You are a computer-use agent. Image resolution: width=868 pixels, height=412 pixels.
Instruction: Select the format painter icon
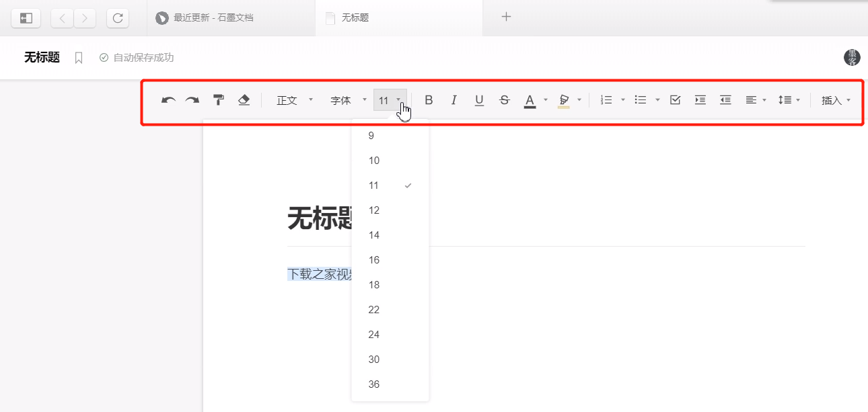(x=218, y=99)
